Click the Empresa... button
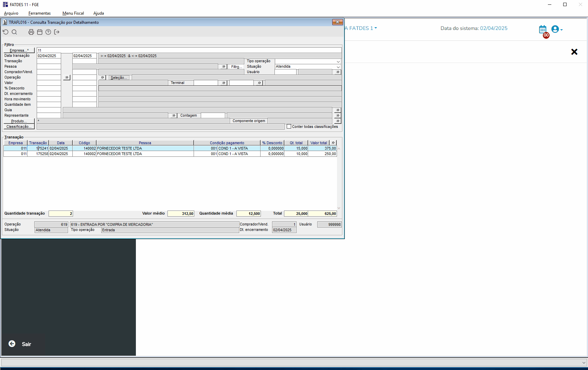Screen dimensions: 588x370 pos(19,50)
